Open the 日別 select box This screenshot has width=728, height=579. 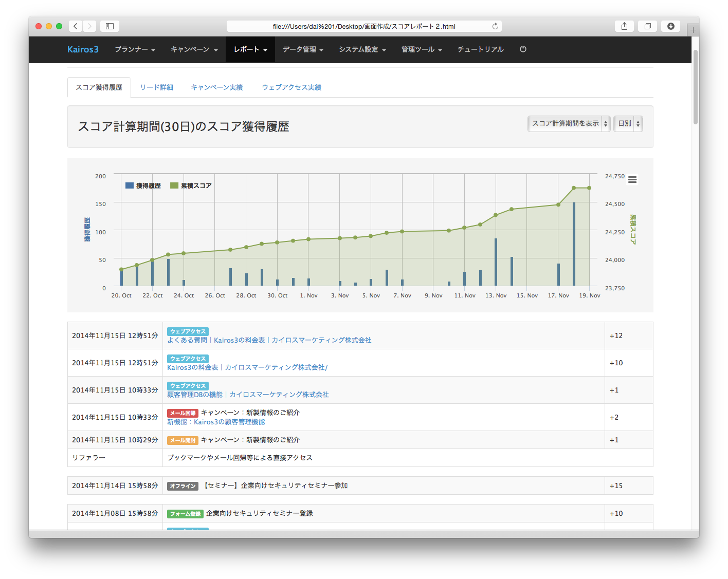point(628,124)
